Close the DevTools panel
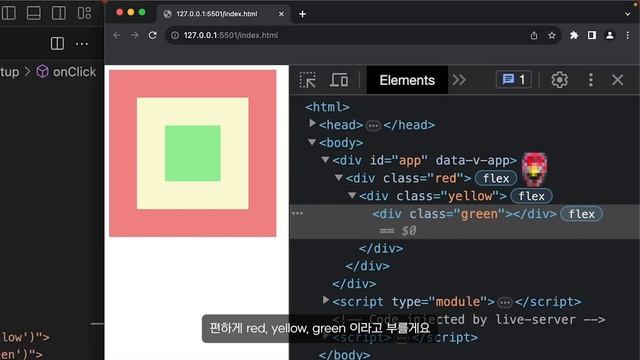 click(618, 80)
